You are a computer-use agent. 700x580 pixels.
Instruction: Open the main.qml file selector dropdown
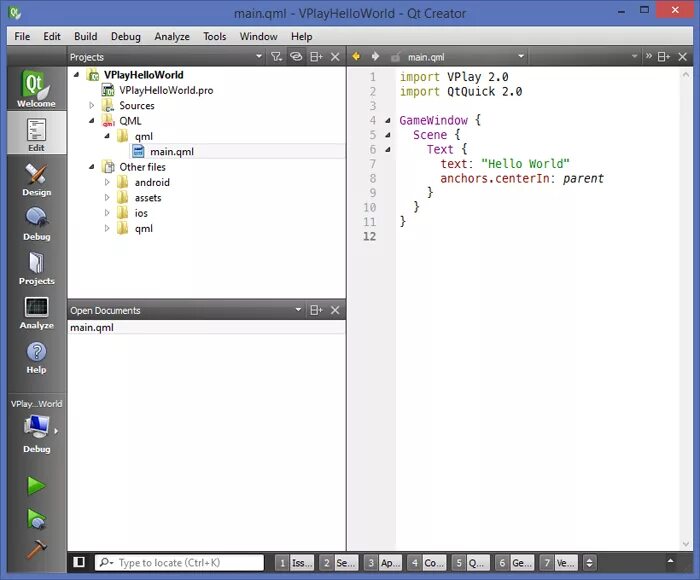click(521, 56)
